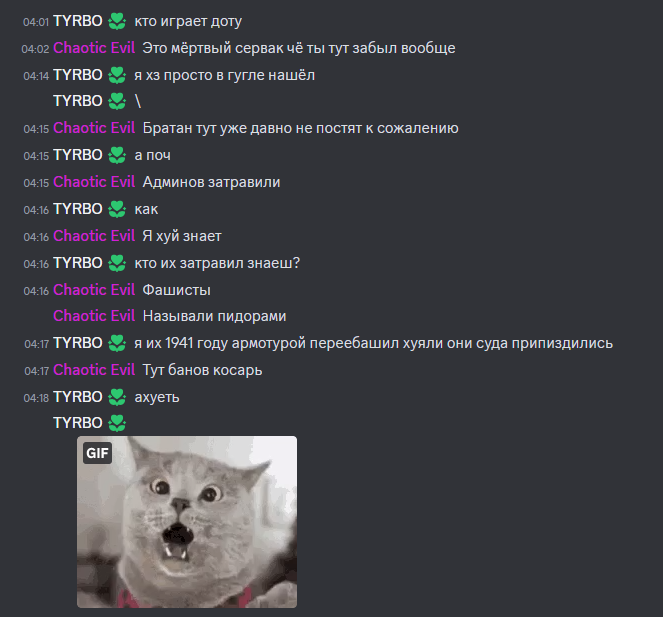
Task: Click the green badge on the 'как' message
Action: [117, 209]
